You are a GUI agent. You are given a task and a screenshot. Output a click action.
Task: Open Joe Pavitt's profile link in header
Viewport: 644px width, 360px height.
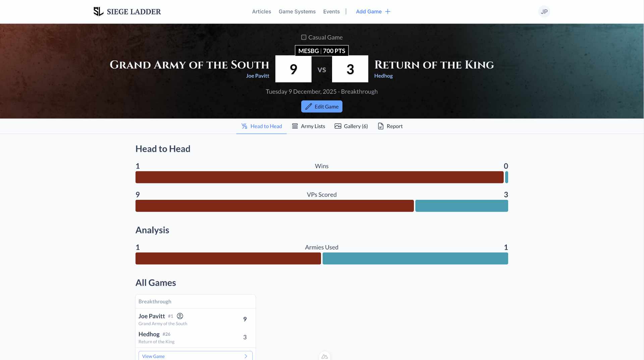coord(257,76)
